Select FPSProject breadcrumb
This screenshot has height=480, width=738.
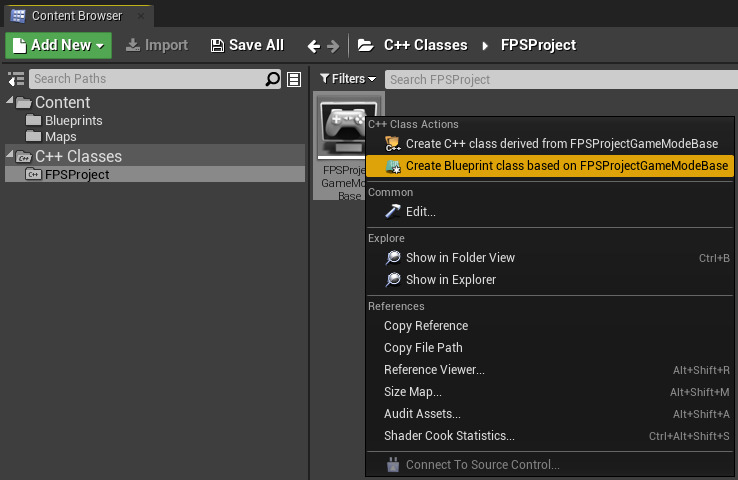click(538, 45)
